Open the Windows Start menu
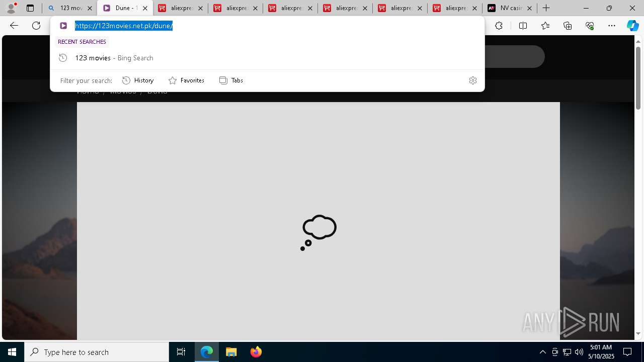The image size is (644, 362). tap(12, 352)
